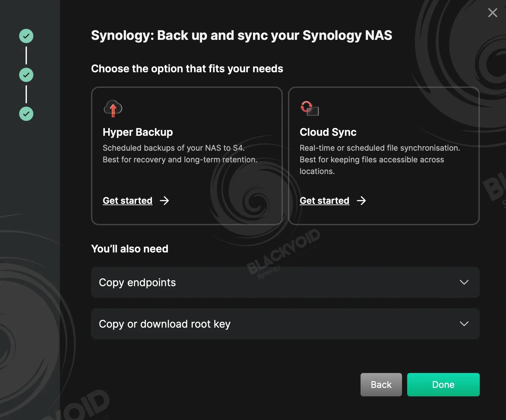Click the Hyper Backup heading
This screenshot has width=506, height=420.
pos(138,132)
